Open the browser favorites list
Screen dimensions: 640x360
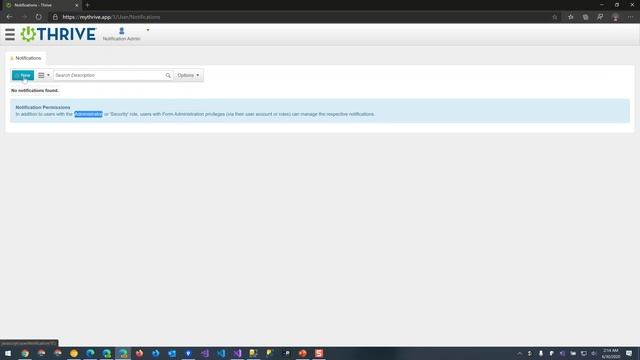pyautogui.click(x=571, y=17)
